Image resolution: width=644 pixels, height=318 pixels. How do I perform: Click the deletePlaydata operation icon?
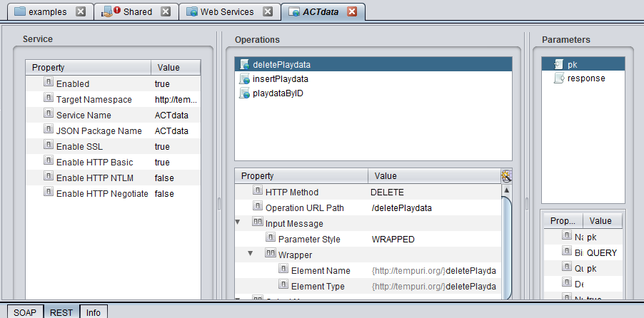[245, 65]
